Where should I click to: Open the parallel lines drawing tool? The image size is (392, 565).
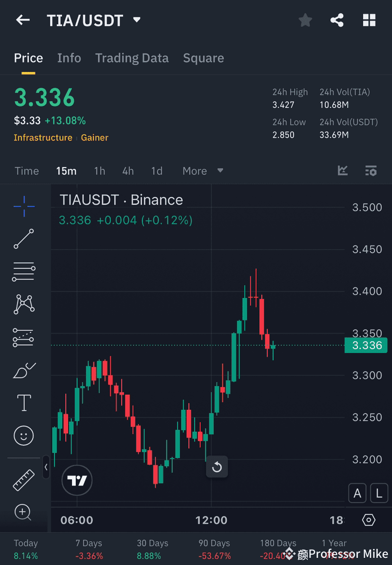[24, 272]
